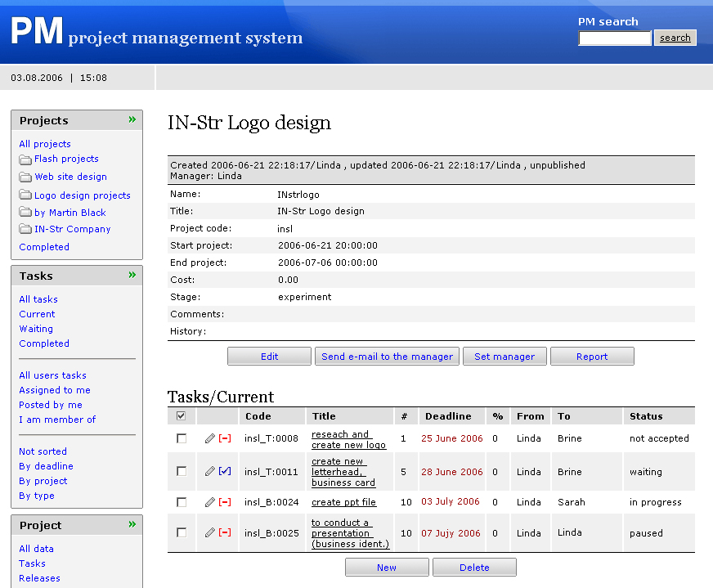The width and height of the screenshot is (713, 588).
Task: Click the Delete button below tasks
Action: point(474,568)
